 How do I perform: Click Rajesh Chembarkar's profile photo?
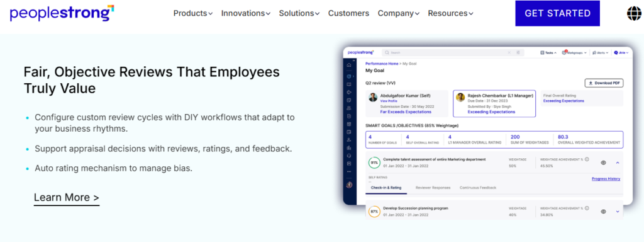(460, 97)
